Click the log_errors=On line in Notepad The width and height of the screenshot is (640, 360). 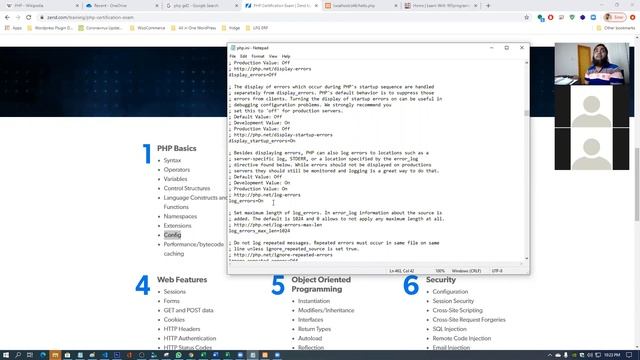click(246, 201)
